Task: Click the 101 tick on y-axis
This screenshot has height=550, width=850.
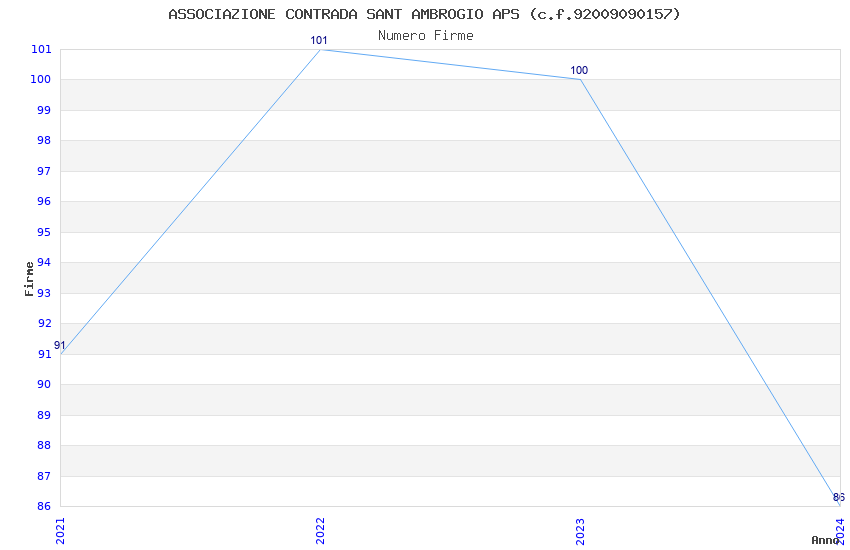Action: pyautogui.click(x=41, y=49)
